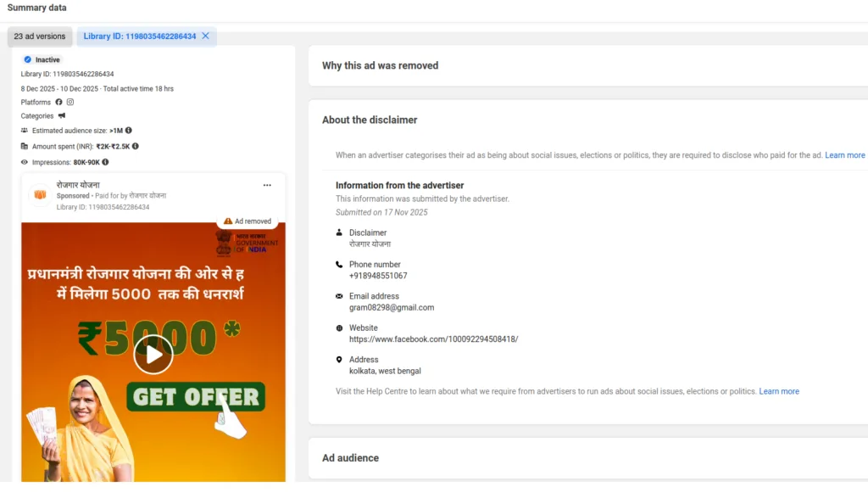Collapse the About the disclaimer section
The image size is (868, 504).
(x=370, y=120)
